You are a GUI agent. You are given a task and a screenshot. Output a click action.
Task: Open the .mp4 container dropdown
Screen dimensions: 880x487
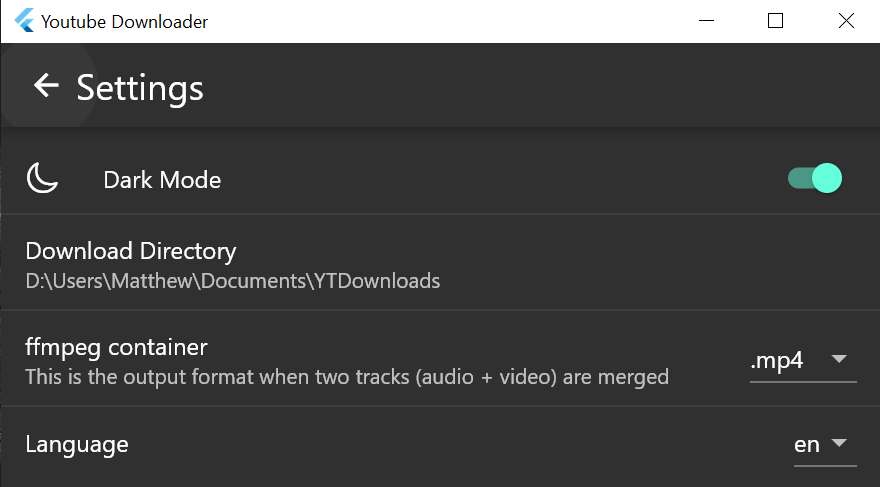tap(803, 361)
